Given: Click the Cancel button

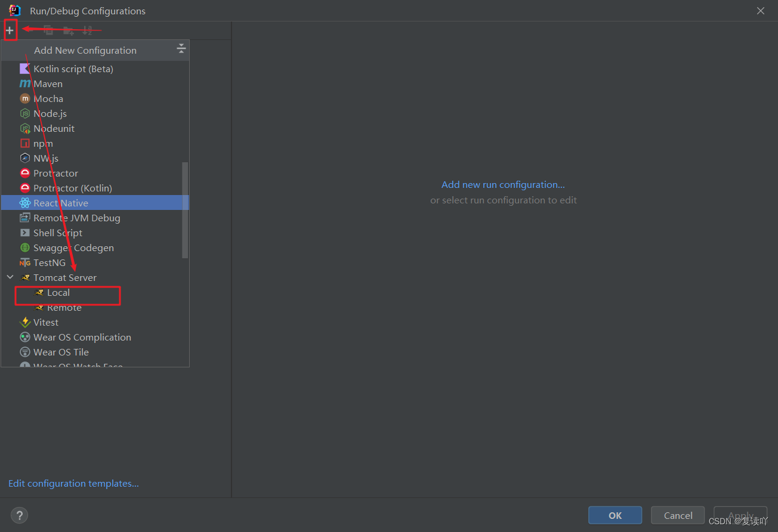Looking at the screenshot, I should pyautogui.click(x=678, y=515).
